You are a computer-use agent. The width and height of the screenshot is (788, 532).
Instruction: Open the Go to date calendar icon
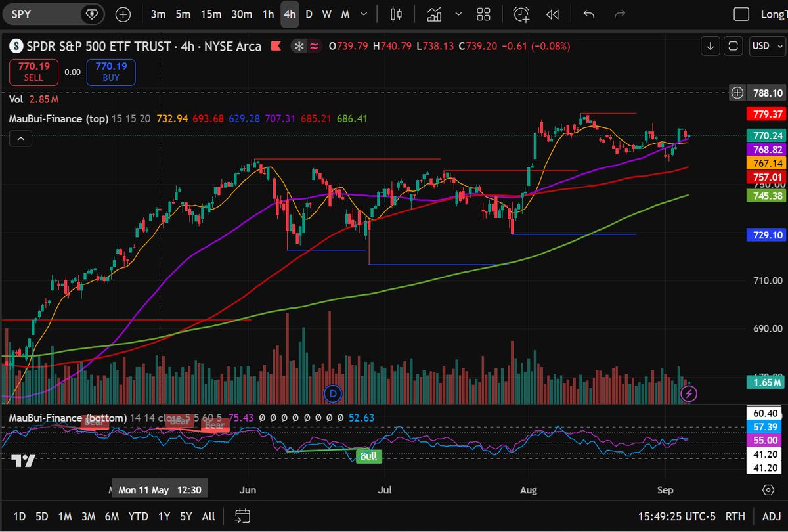[242, 516]
